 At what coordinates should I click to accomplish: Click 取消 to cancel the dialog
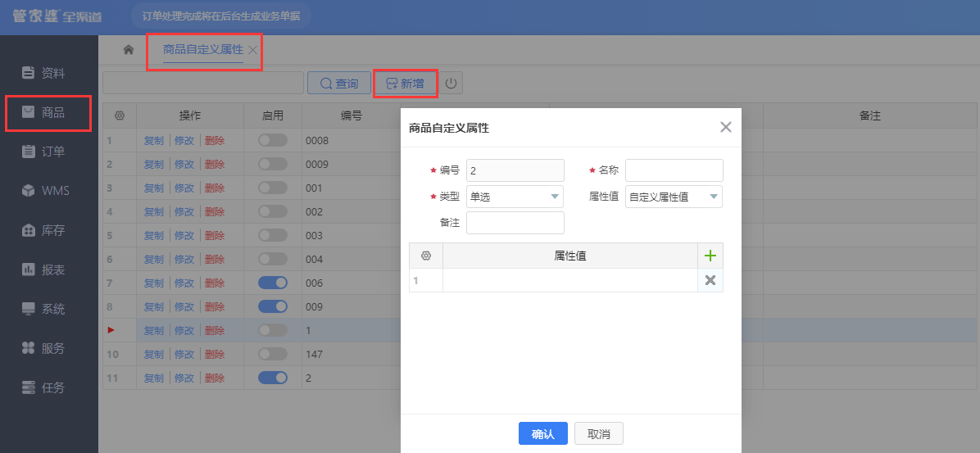point(599,433)
